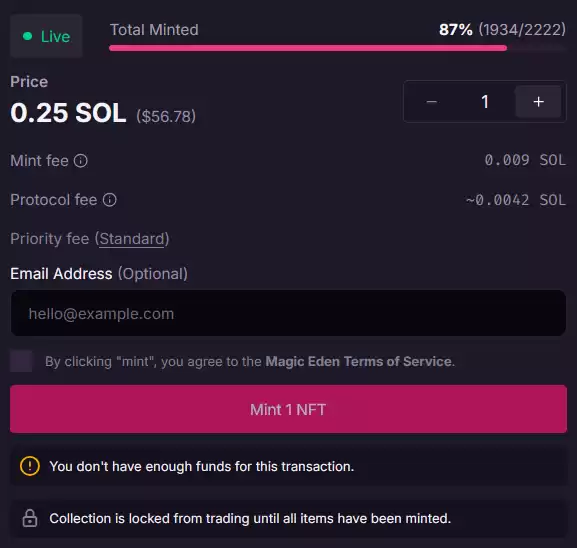The image size is (577, 548).
Task: Click the Mint 1 NFT button
Action: [288, 409]
